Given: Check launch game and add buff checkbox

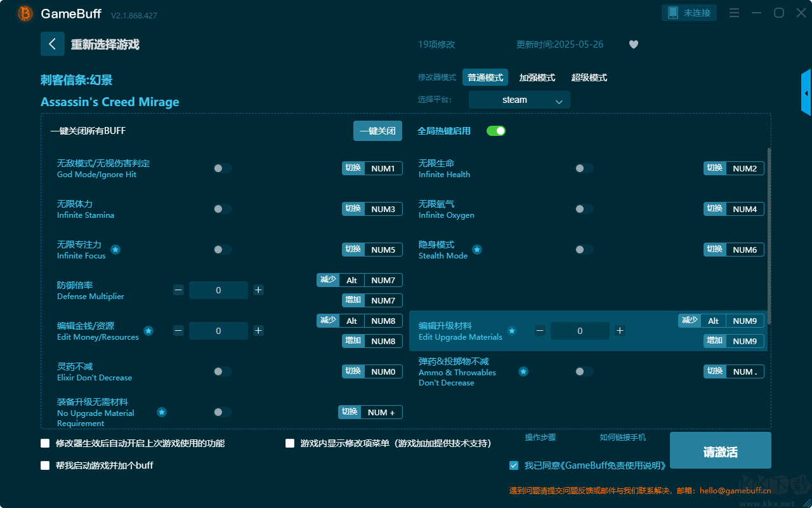Looking at the screenshot, I should pyautogui.click(x=45, y=465).
